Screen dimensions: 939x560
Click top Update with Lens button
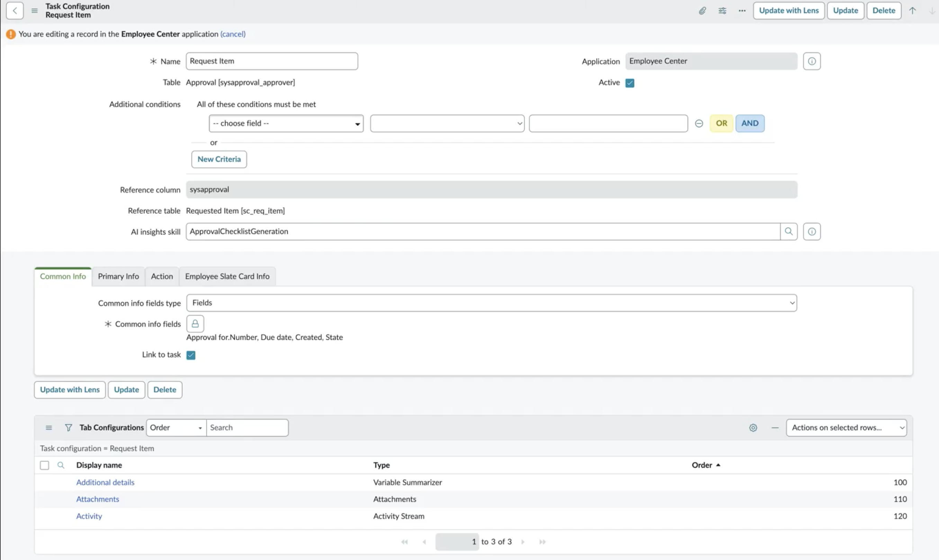pyautogui.click(x=789, y=11)
